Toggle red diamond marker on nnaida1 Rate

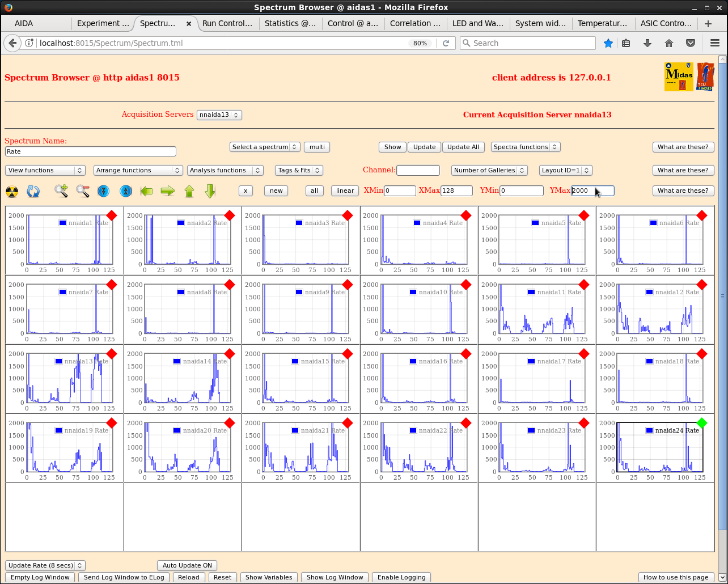click(x=112, y=215)
